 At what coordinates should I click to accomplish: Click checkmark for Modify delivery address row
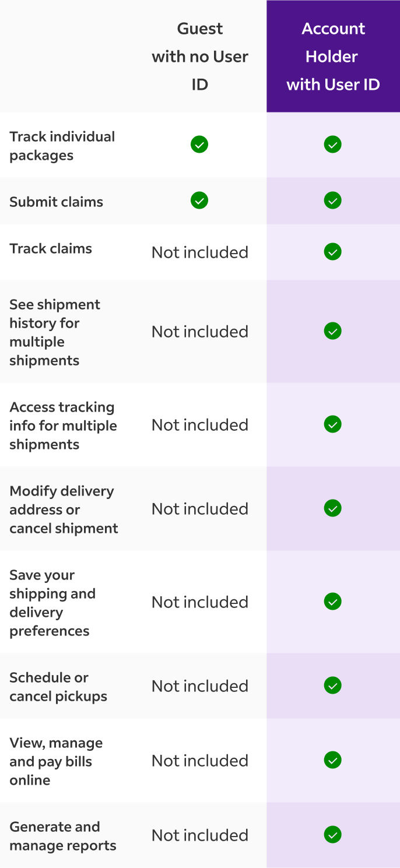click(333, 508)
